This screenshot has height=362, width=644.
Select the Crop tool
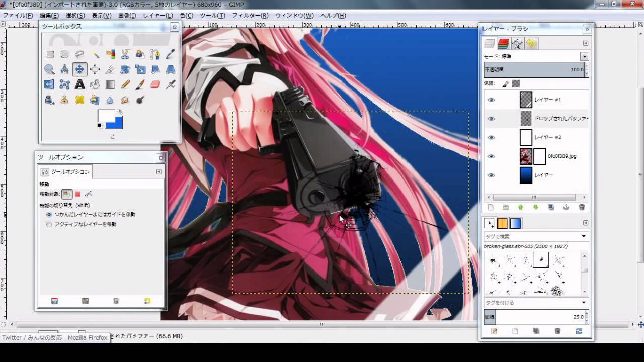click(x=110, y=69)
